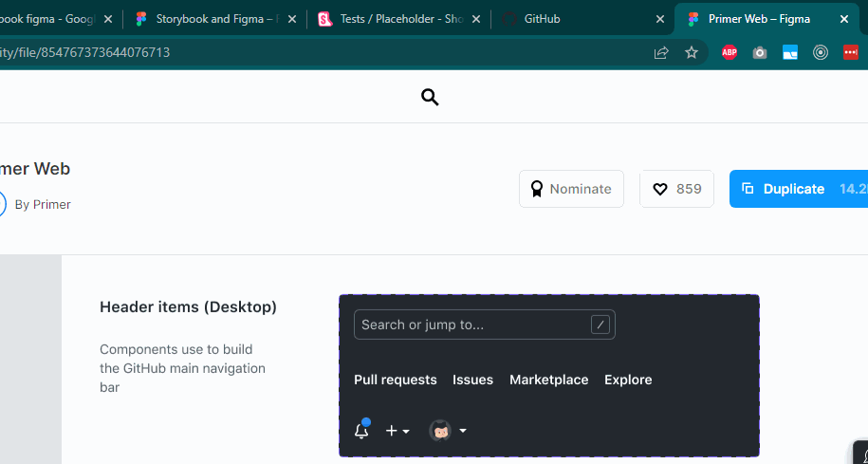Screen dimensions: 868x464
Task: Click Issues in the preview header
Action: coord(472,380)
